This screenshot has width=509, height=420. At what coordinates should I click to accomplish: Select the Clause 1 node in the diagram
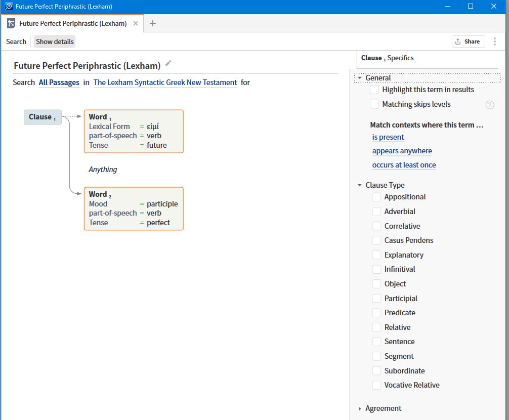pyautogui.click(x=42, y=116)
